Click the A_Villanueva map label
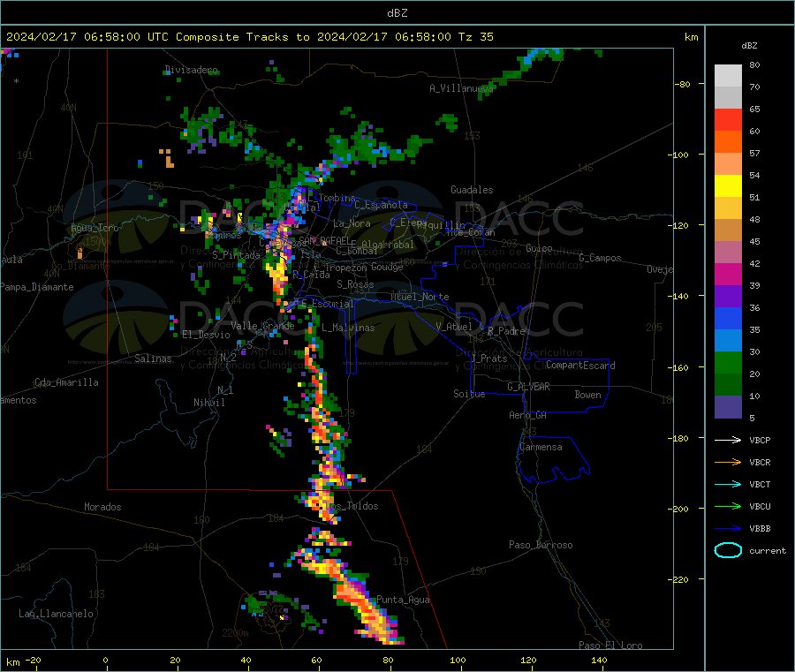The image size is (795, 672). (461, 88)
